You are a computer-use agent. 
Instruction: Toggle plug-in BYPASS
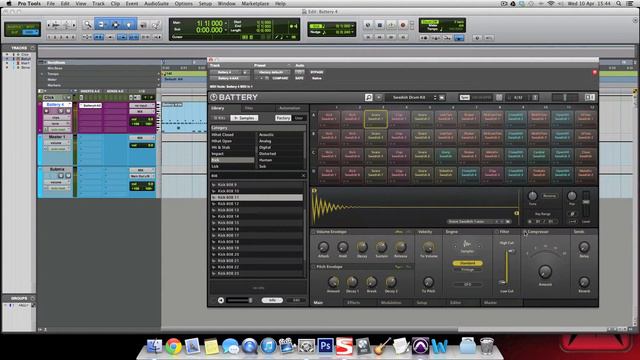click(x=317, y=72)
